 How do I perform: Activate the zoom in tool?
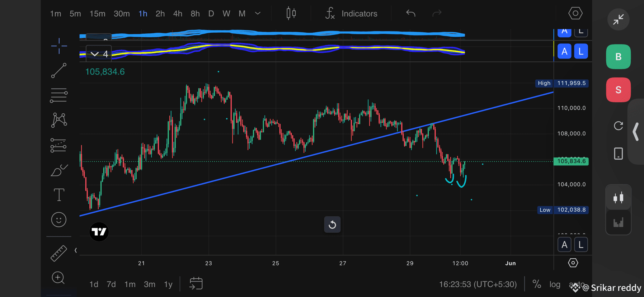coord(58,278)
